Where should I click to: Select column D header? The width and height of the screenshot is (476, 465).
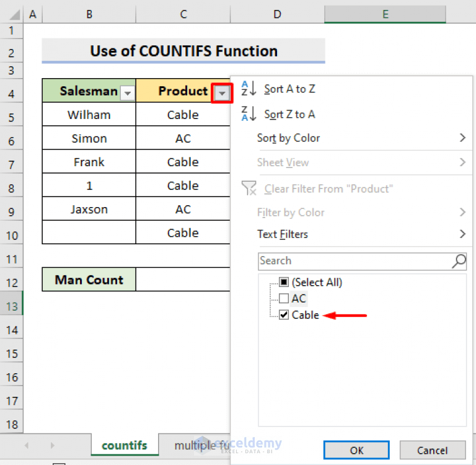[277, 14]
